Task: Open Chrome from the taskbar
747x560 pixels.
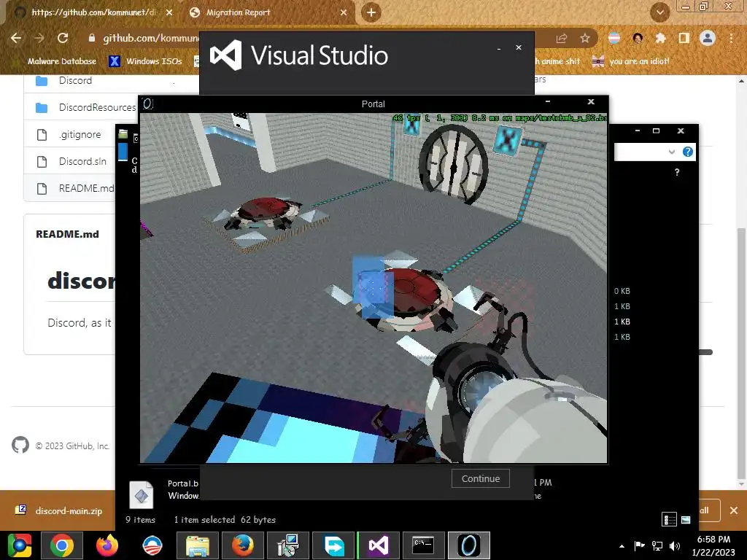Action: click(62, 545)
